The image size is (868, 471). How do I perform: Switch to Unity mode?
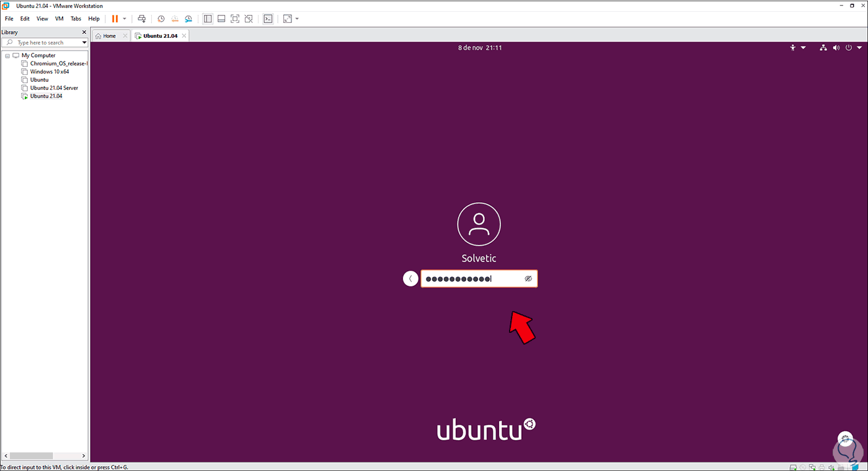pyautogui.click(x=249, y=19)
